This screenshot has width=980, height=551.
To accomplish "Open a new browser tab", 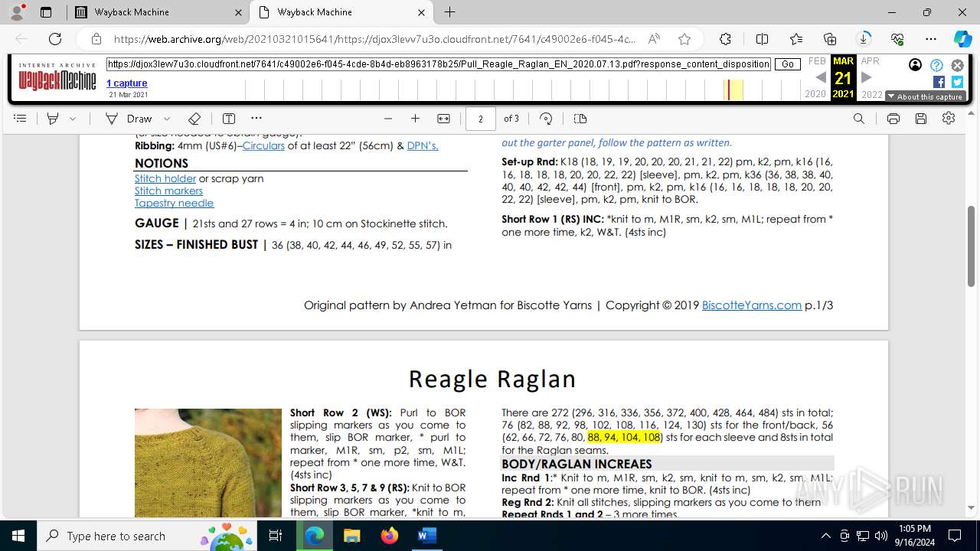I will click(x=450, y=12).
